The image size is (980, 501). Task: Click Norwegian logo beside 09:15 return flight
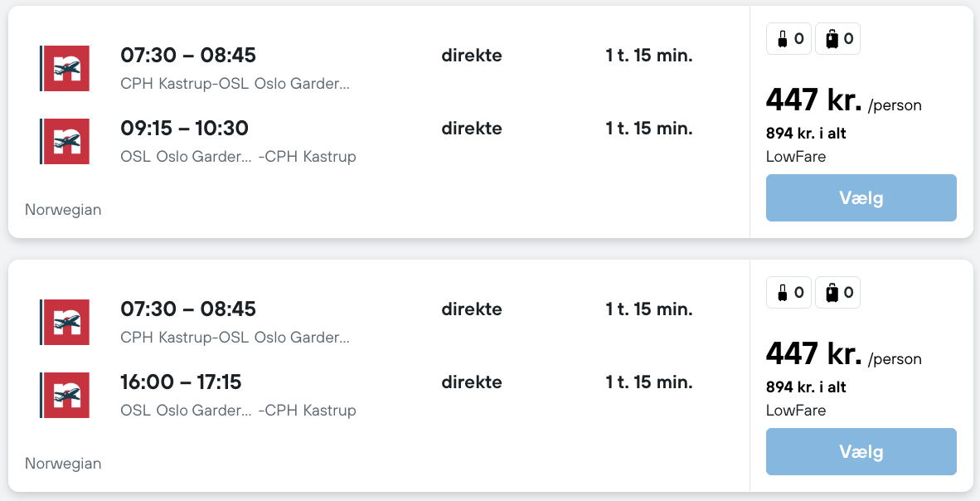point(65,141)
